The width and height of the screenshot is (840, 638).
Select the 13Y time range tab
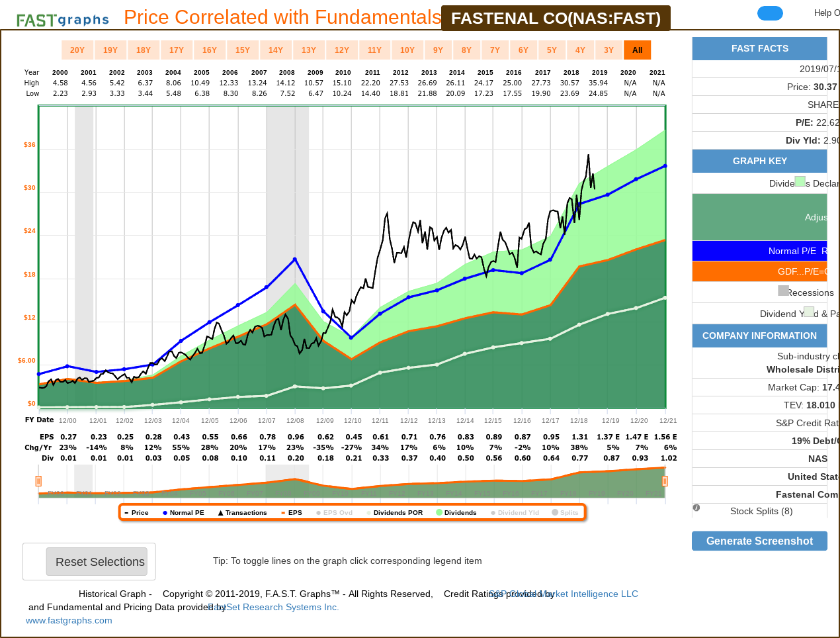click(309, 50)
